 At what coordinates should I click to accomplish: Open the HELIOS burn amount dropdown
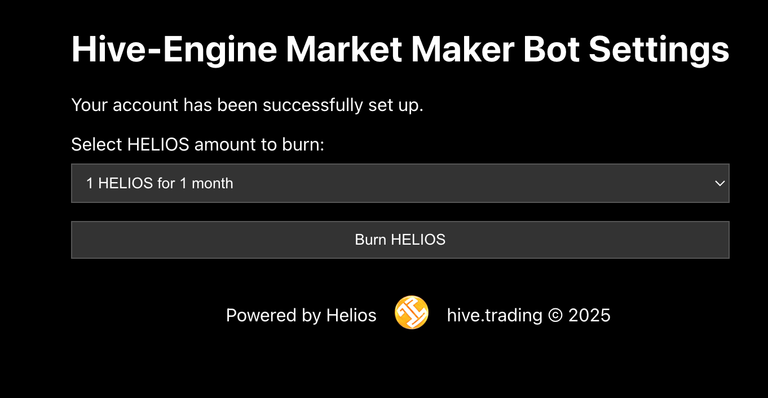click(x=400, y=183)
